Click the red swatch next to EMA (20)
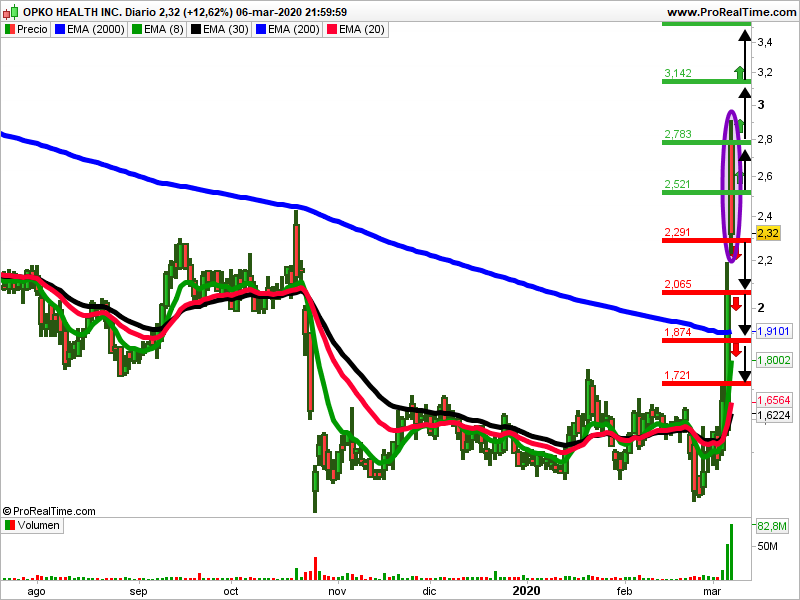This screenshot has height=600, width=800. pyautogui.click(x=332, y=30)
